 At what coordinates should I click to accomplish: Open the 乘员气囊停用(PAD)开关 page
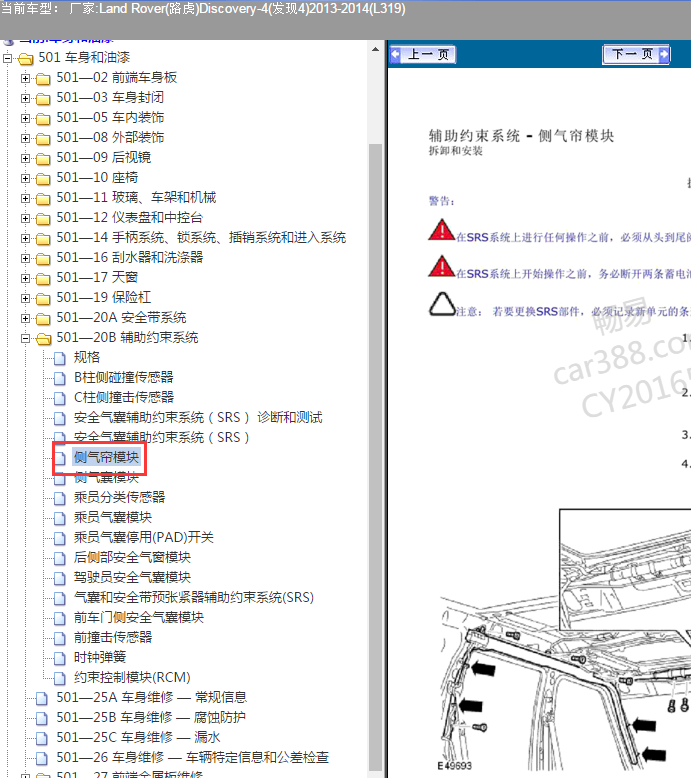(x=144, y=537)
